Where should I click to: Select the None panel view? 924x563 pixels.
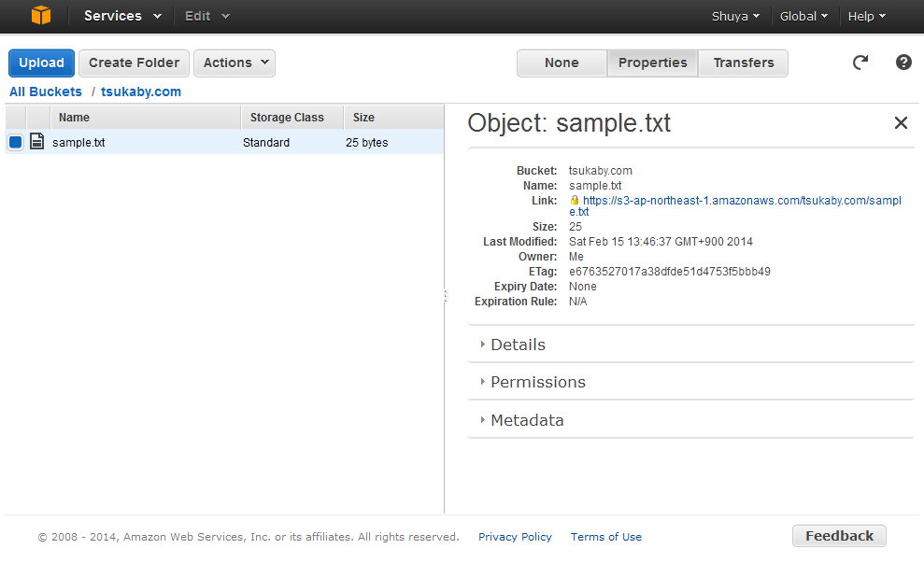pyautogui.click(x=562, y=63)
